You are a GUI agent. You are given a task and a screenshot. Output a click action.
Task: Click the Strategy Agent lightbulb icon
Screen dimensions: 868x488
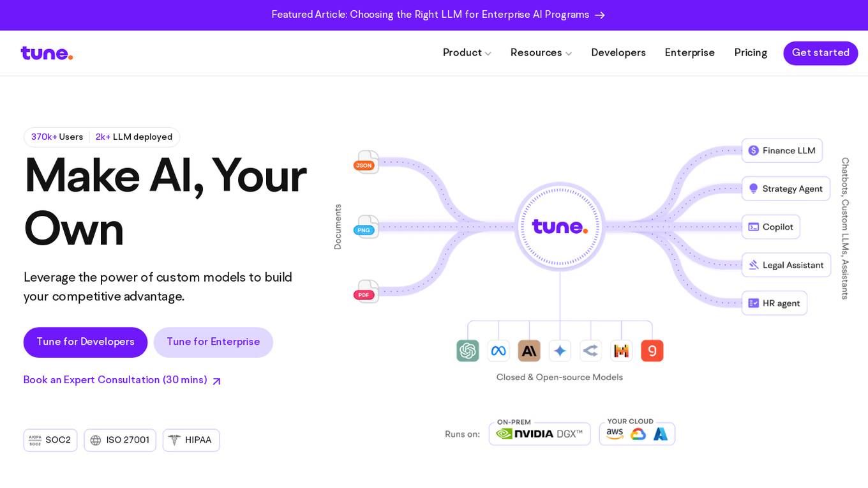(754, 189)
